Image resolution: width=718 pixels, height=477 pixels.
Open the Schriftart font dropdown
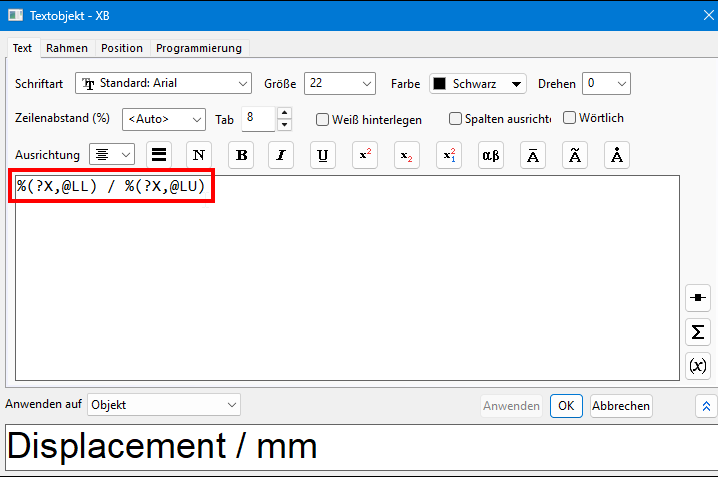[x=164, y=84]
